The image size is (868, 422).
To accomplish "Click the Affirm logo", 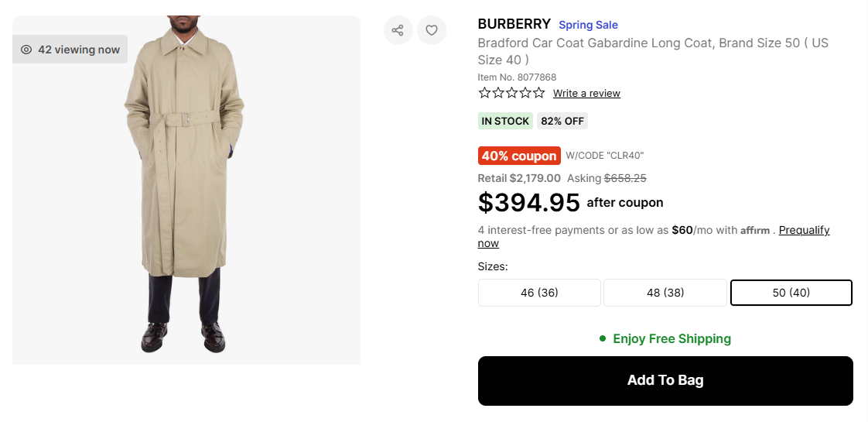I will (x=755, y=231).
